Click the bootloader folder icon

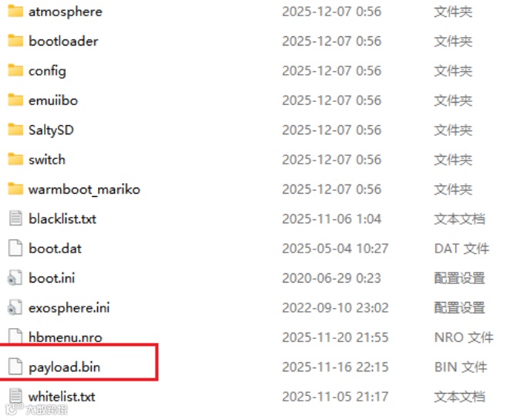[15, 41]
